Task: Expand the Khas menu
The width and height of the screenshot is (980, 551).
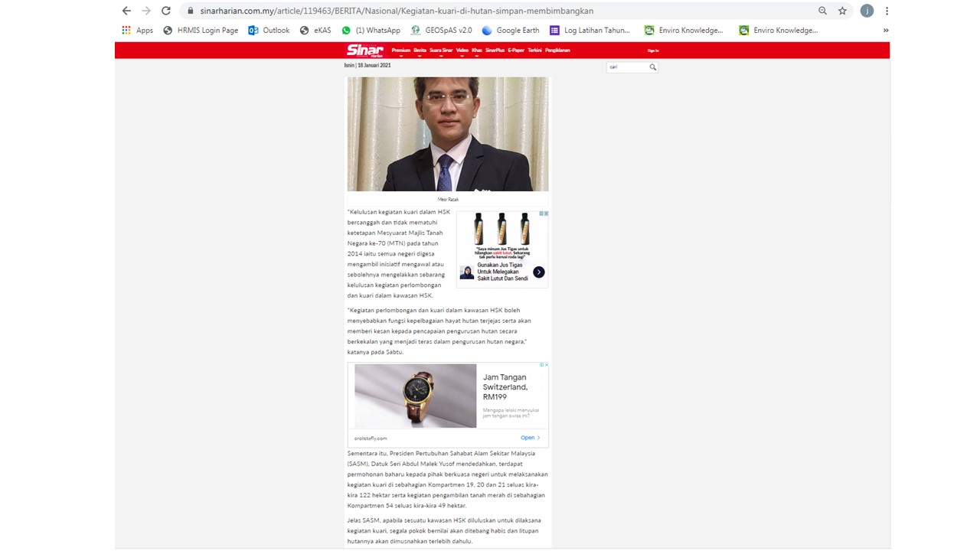Action: pyautogui.click(x=477, y=51)
